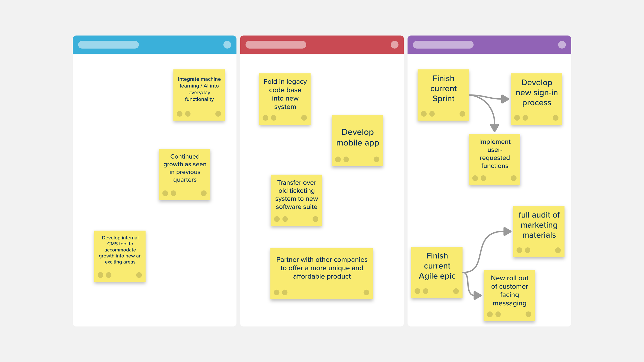This screenshot has height=362, width=644.
Task: Select the 'Integrate machine learning / AI' sticky note
Action: (199, 95)
